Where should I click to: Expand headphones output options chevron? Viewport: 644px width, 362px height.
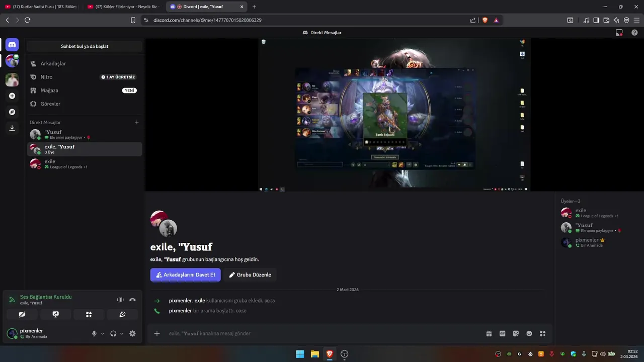coord(122,333)
